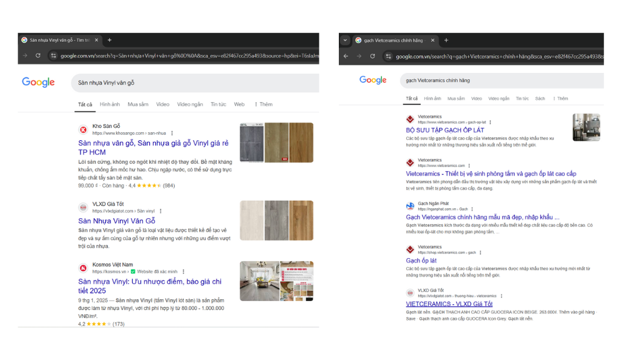
Task: Reload the right browser page
Action: [372, 56]
